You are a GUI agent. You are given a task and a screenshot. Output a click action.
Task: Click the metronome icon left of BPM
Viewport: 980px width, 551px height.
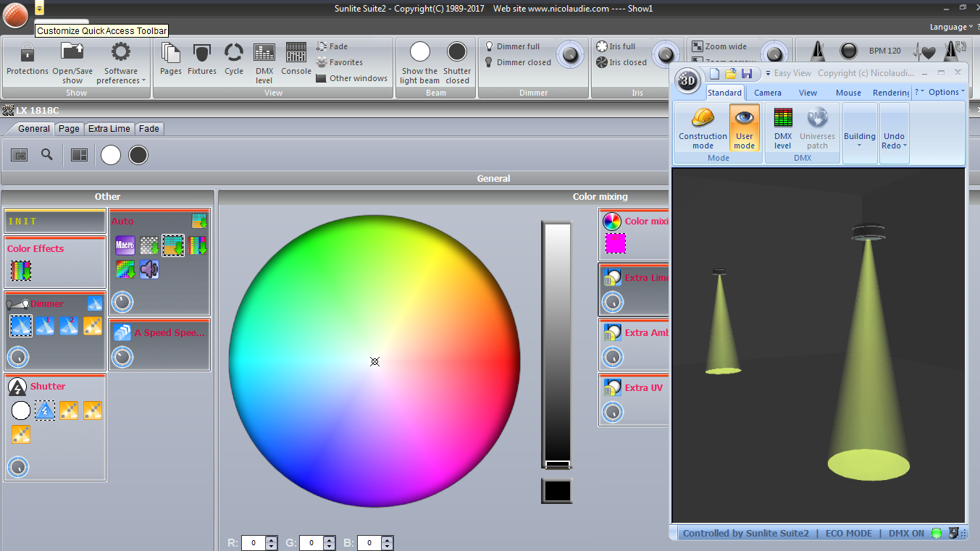pos(816,52)
